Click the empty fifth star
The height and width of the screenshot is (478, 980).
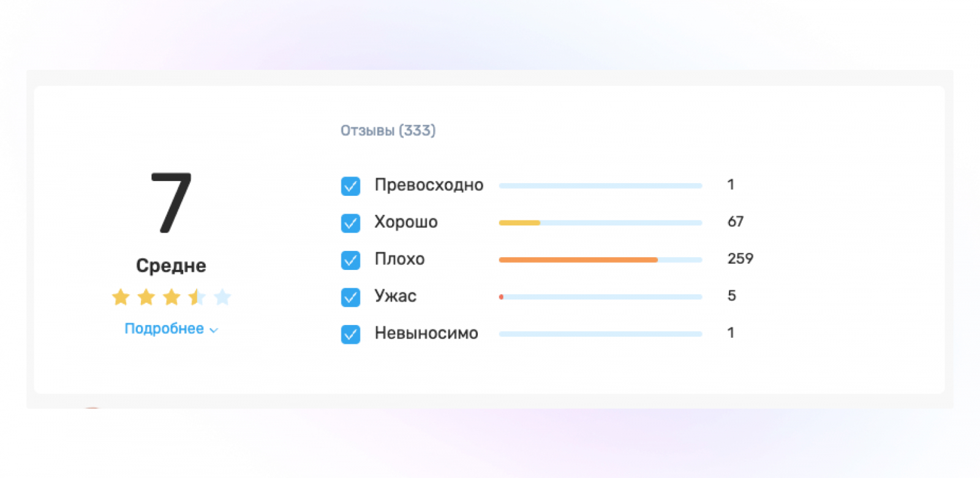[222, 297]
